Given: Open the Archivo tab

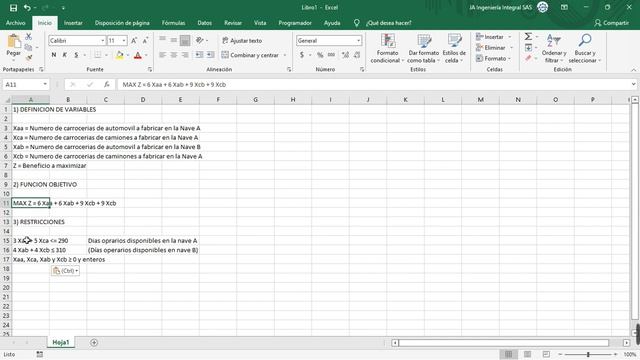Looking at the screenshot, I should [16, 23].
